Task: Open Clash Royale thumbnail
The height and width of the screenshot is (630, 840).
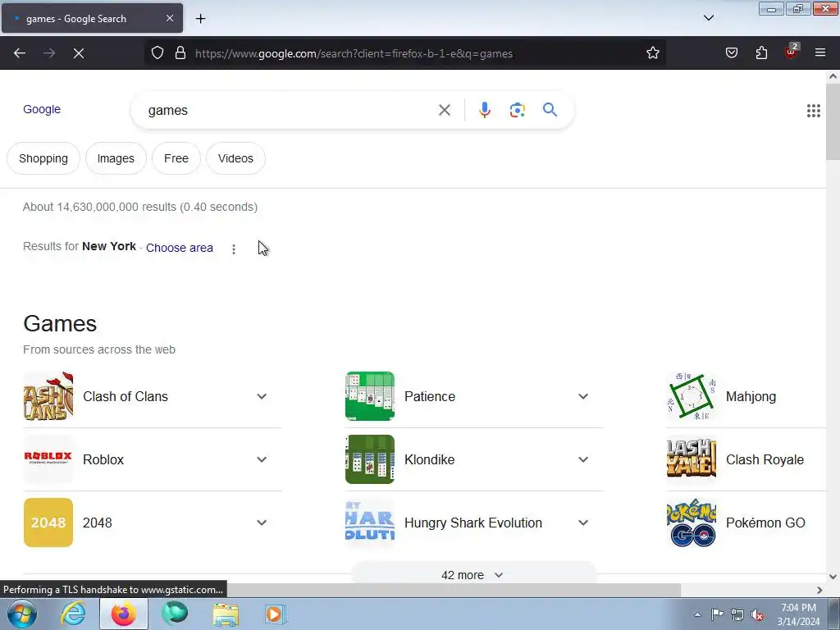Action: pos(691,459)
